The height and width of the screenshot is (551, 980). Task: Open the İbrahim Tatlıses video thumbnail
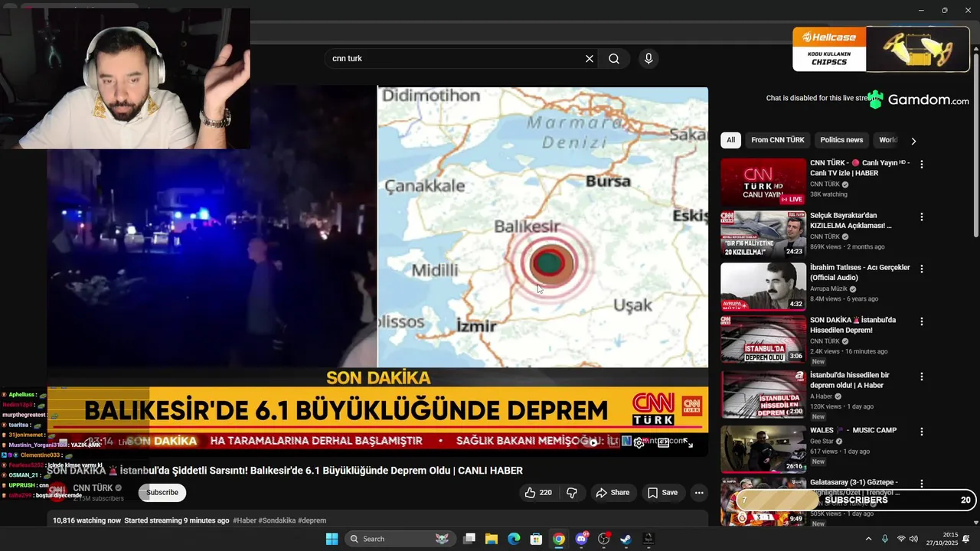coord(763,286)
